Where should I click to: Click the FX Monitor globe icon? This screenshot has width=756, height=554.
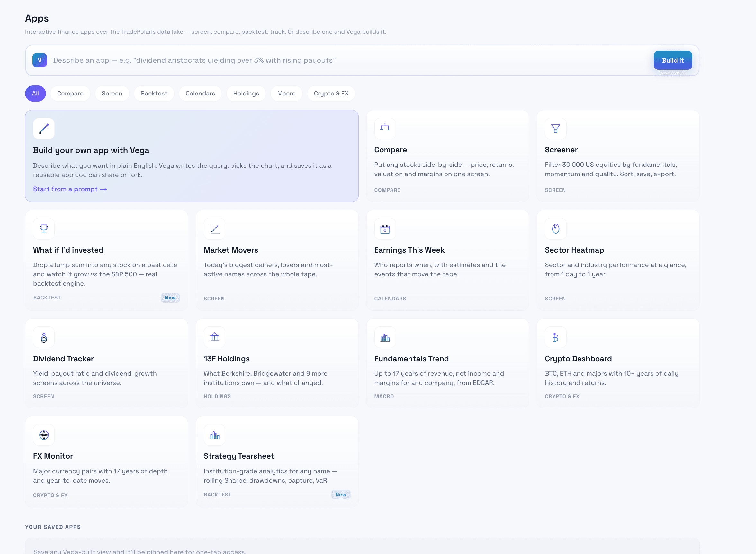coord(44,435)
